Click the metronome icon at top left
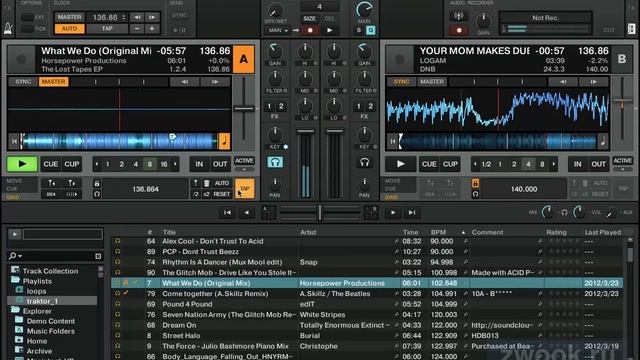The image size is (640, 360). (8, 28)
